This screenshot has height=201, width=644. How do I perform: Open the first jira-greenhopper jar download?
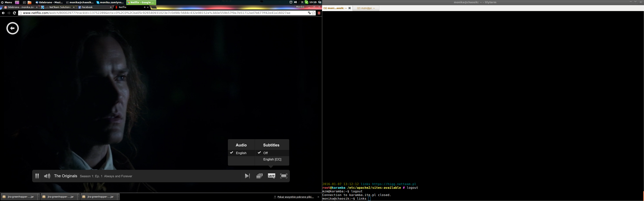[19, 197]
